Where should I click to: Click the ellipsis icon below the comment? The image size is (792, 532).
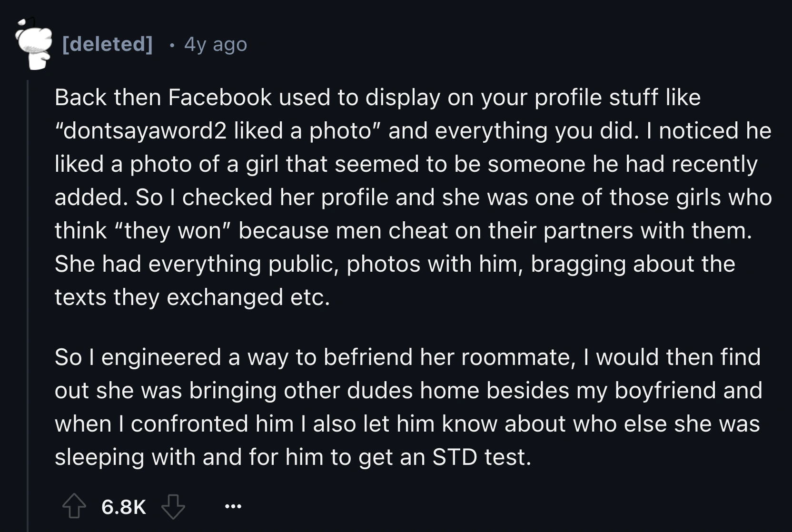pos(232,506)
